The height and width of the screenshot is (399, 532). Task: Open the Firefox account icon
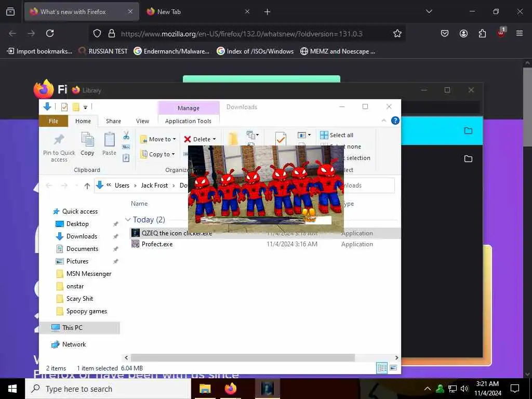pyautogui.click(x=463, y=33)
